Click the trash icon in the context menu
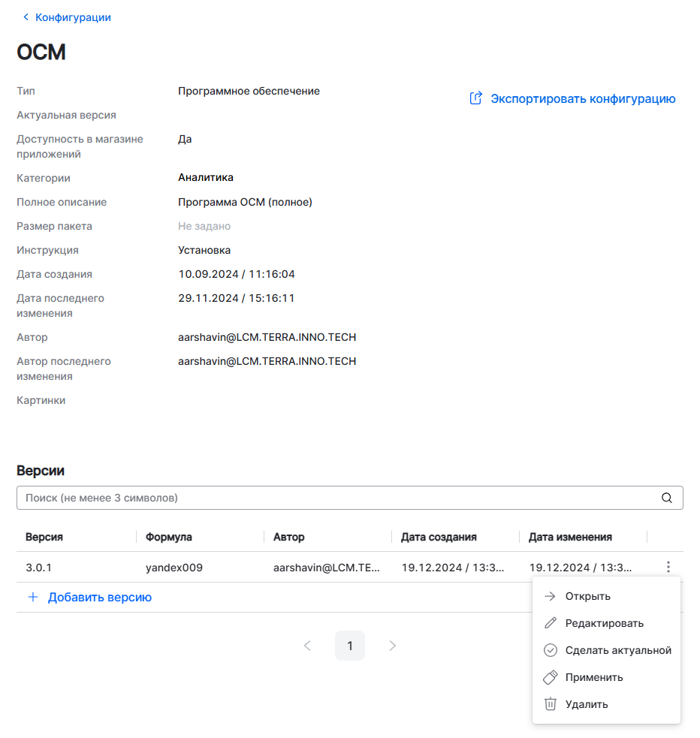The width and height of the screenshot is (700, 738). [550, 704]
